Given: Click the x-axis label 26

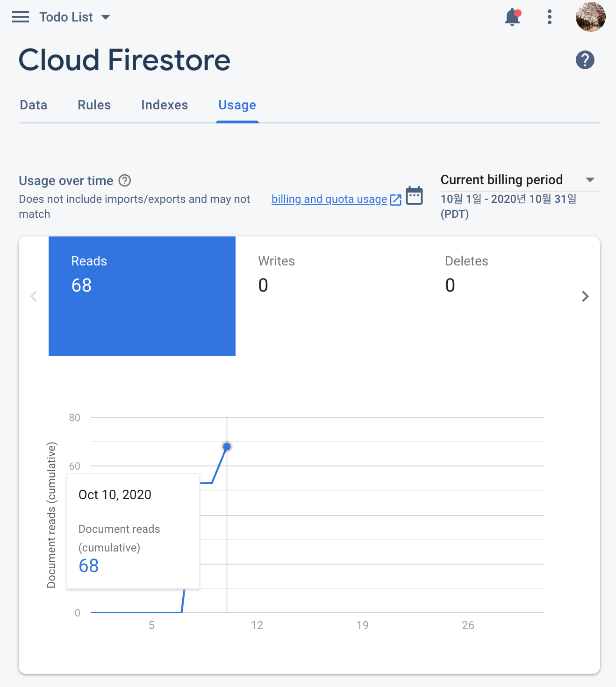Looking at the screenshot, I should point(468,625).
